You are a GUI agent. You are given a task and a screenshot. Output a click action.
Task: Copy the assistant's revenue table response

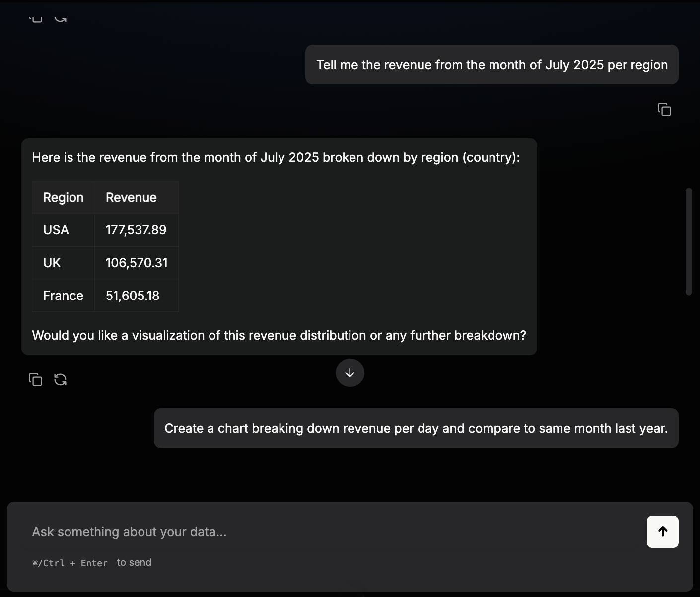coord(35,380)
